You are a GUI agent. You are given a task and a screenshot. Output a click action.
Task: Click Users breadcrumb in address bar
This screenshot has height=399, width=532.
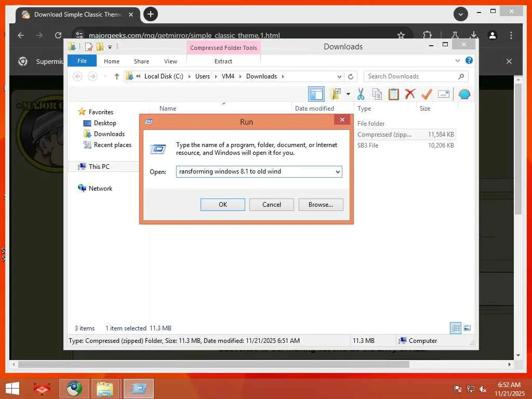[203, 76]
